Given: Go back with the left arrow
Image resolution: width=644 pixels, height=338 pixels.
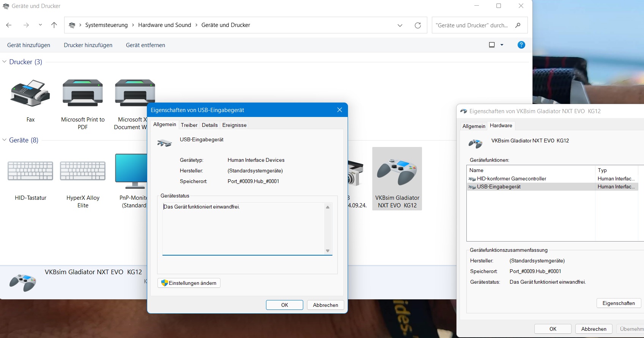Looking at the screenshot, I should point(9,25).
